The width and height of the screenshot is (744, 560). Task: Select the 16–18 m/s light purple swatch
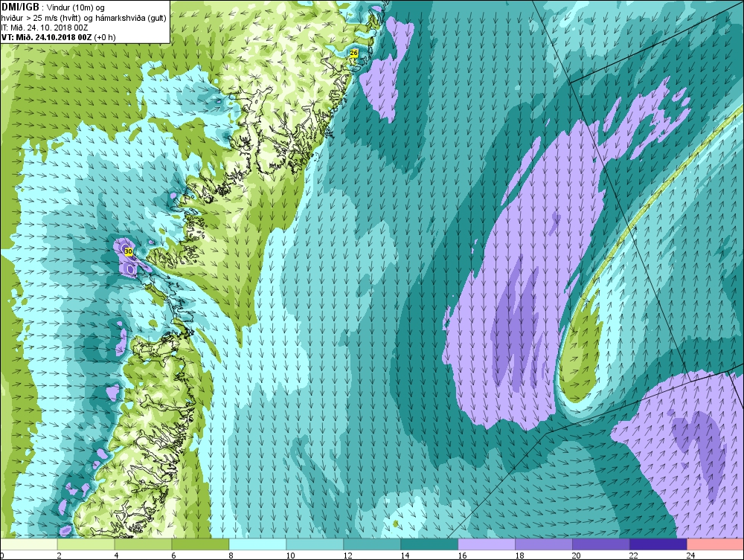click(487, 544)
